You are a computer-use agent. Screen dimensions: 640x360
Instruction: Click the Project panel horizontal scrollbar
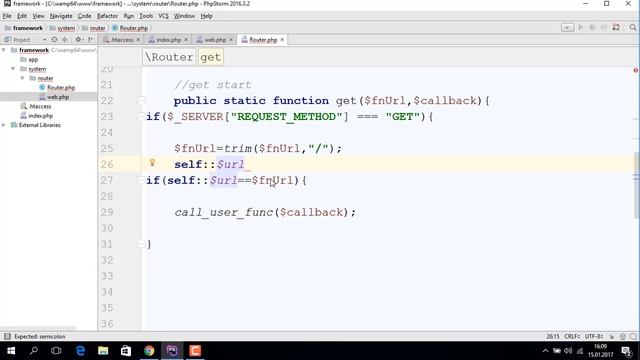38,329
